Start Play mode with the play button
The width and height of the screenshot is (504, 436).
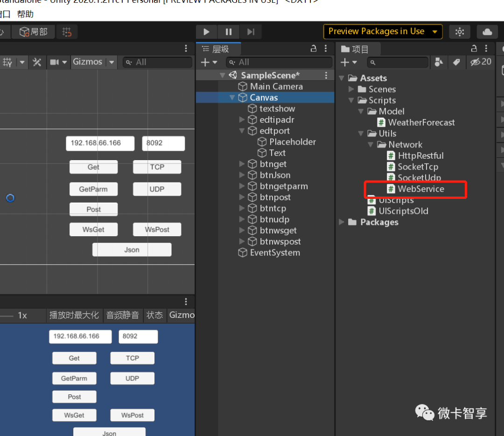207,32
